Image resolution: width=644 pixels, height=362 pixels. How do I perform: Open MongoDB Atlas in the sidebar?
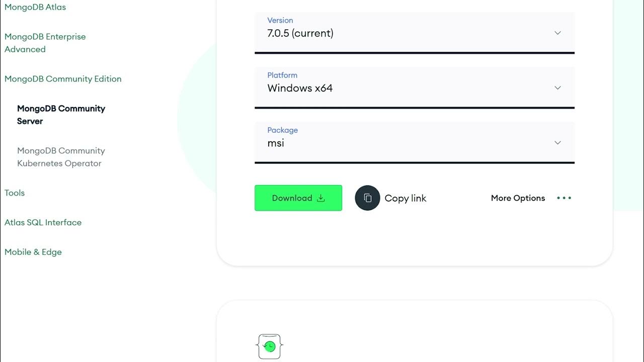pos(35,7)
